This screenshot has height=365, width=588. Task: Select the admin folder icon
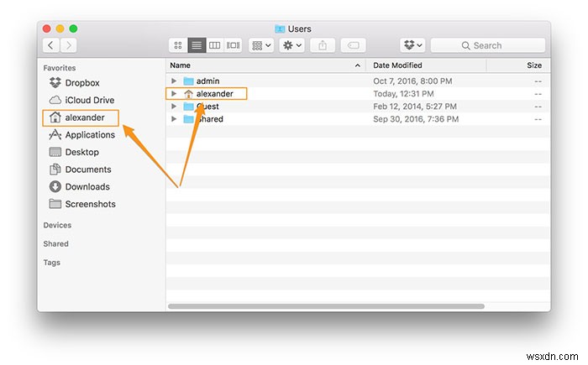click(x=188, y=81)
